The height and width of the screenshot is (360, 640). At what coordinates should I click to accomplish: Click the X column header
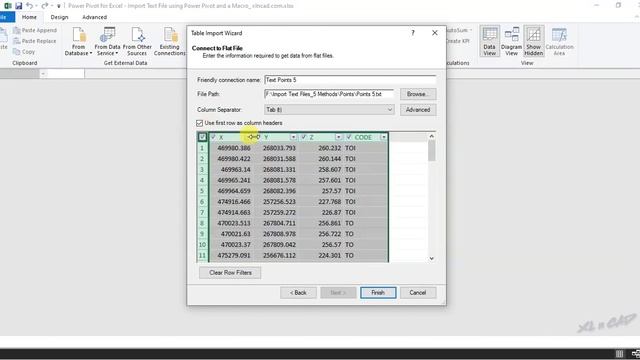[x=231, y=137]
